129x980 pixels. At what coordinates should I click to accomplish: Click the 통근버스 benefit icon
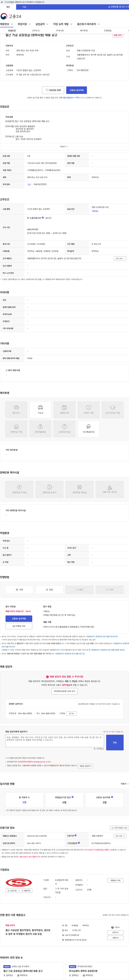16,410
